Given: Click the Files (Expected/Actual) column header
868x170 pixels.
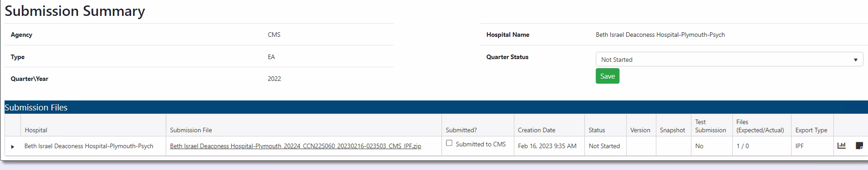Looking at the screenshot, I should [760, 126].
